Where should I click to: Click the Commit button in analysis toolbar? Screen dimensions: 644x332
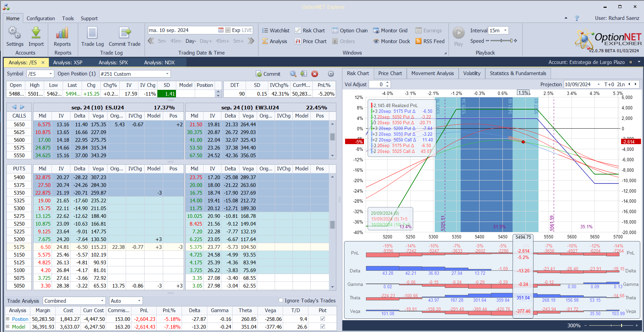pos(268,74)
